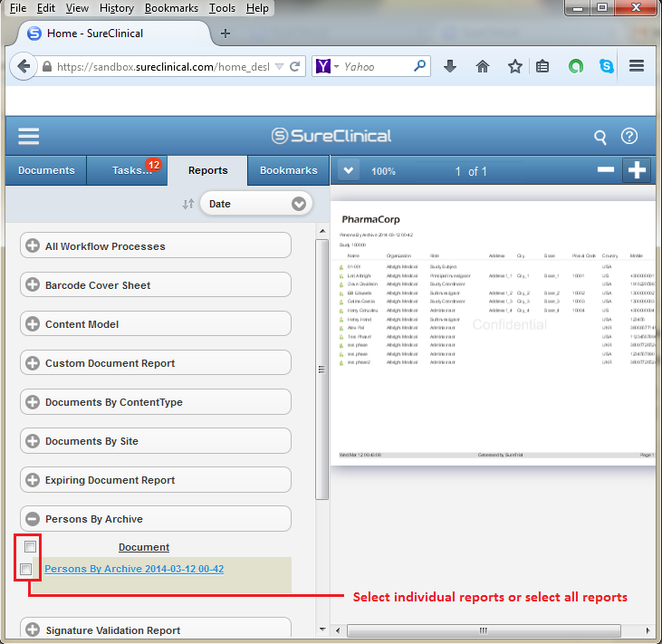The image size is (662, 644).
Task: Open the View menu
Action: point(77,8)
